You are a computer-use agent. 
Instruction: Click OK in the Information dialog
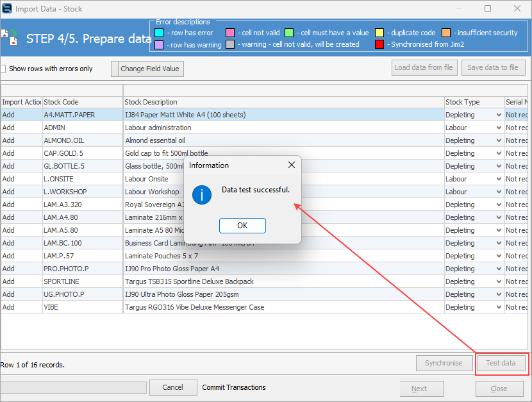tap(242, 226)
